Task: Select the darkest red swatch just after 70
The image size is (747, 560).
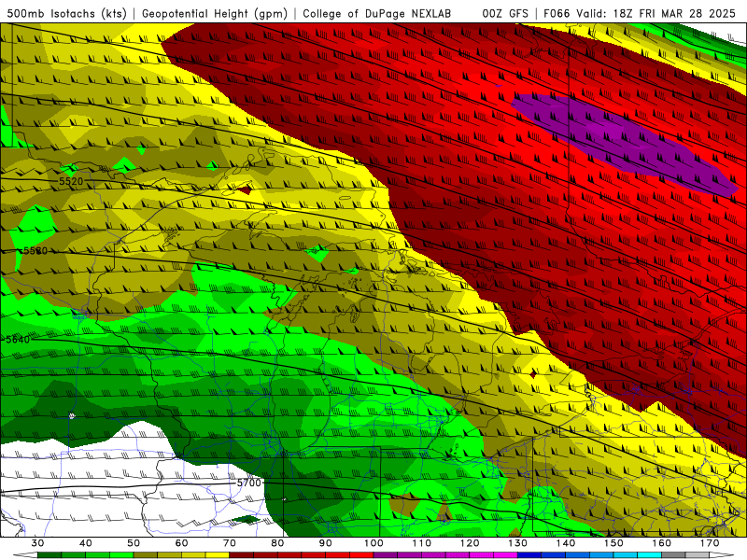Action: pos(242,555)
